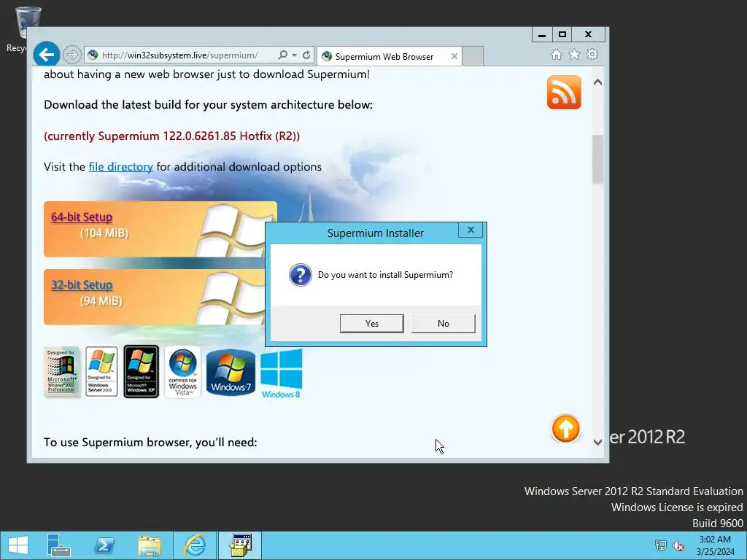The width and height of the screenshot is (747, 560).
Task: Click the 64-bit Setup download link
Action: [x=82, y=217]
